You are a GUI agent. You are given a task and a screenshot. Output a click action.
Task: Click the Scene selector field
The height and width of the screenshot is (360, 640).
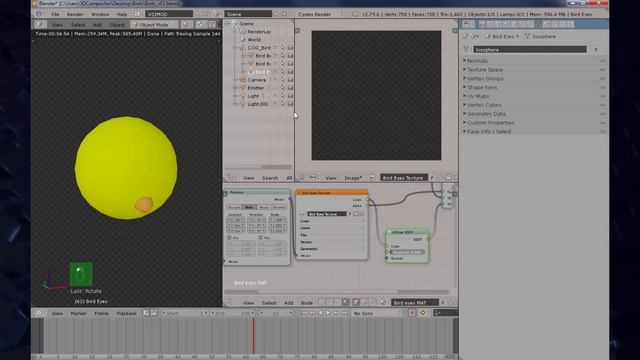[248, 14]
